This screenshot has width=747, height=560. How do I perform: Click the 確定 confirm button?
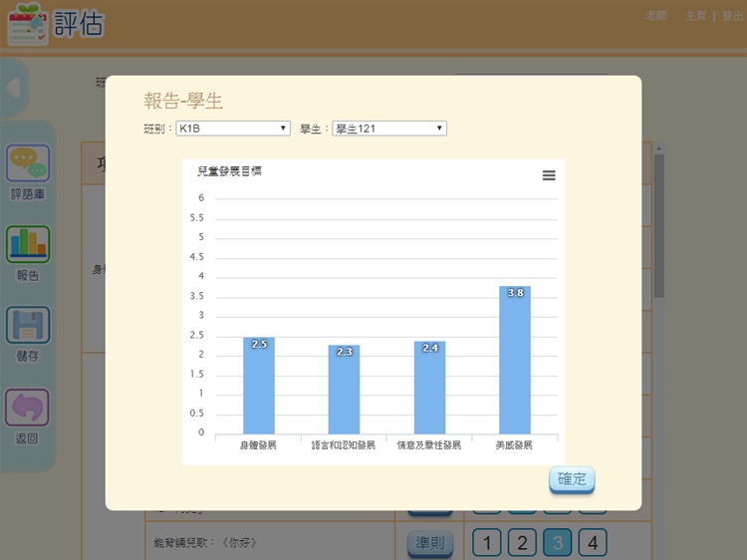click(x=572, y=479)
